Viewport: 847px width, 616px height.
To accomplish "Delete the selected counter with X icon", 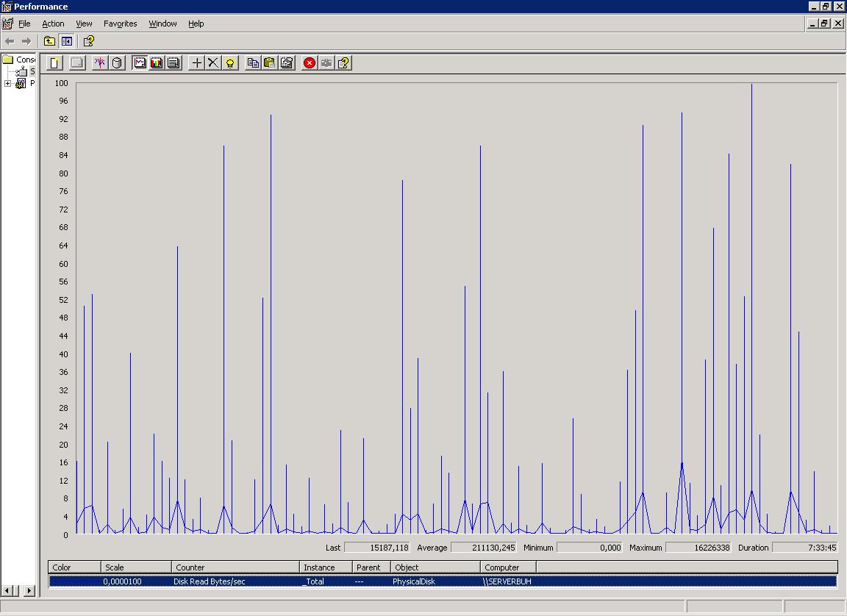I will point(213,63).
